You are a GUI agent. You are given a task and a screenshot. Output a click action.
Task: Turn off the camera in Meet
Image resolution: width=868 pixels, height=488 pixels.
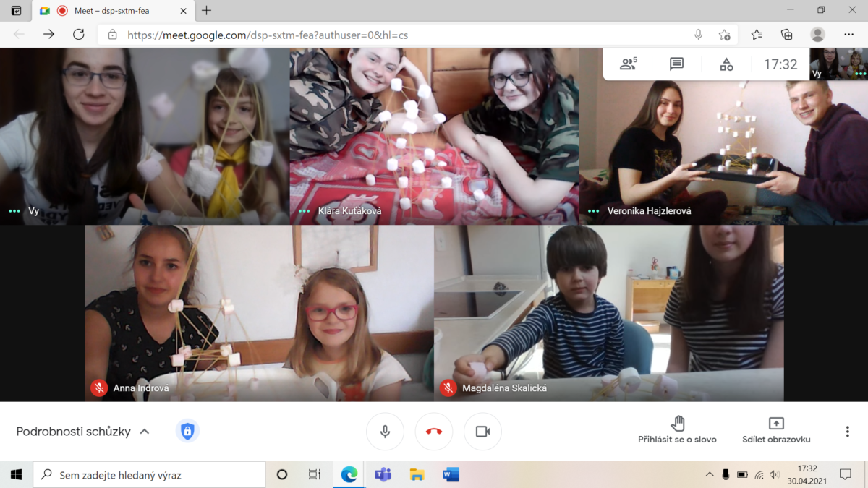[482, 432]
